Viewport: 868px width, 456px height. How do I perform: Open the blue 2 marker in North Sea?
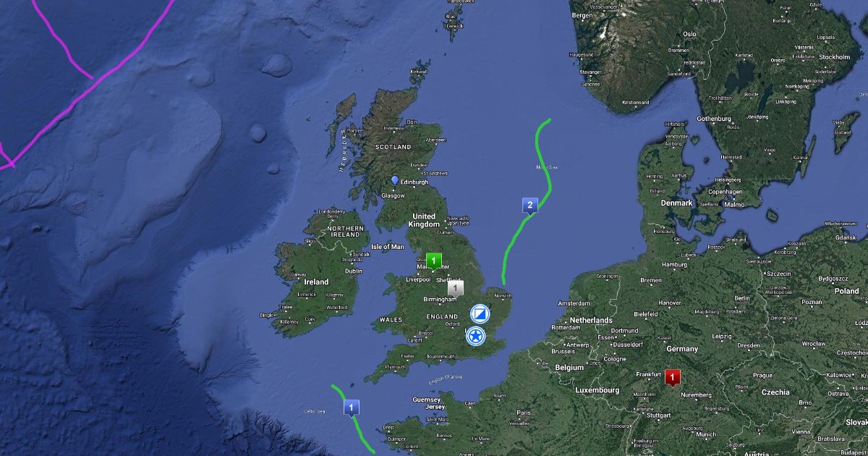pos(529,206)
